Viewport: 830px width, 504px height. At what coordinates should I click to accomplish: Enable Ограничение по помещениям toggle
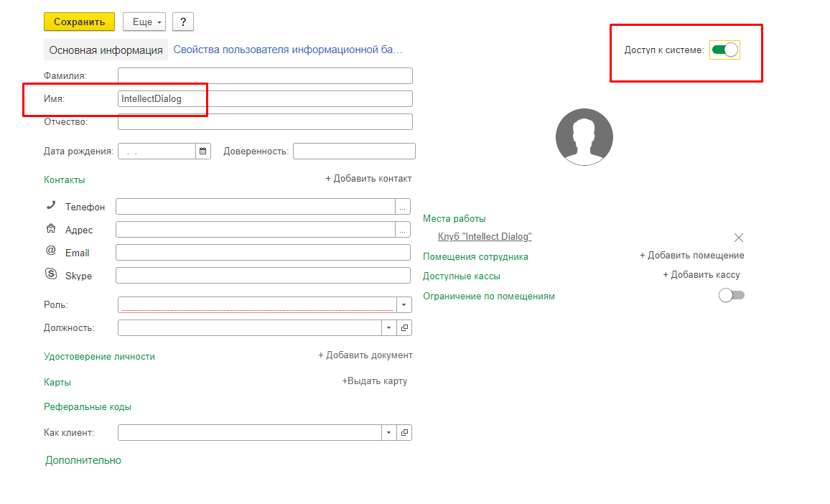(732, 295)
